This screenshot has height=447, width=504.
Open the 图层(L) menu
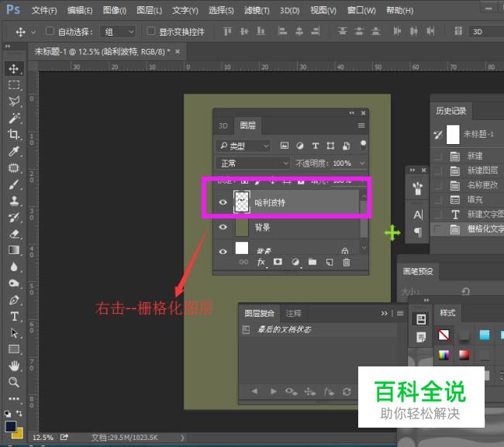click(x=149, y=11)
